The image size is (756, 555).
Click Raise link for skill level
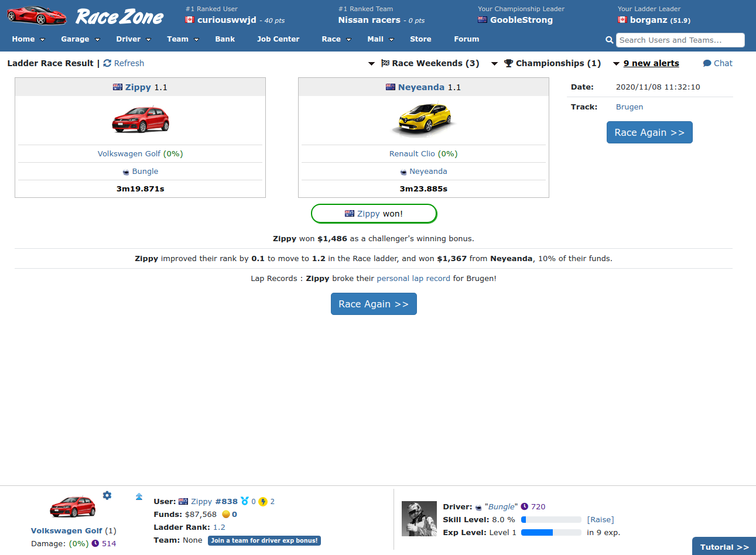[600, 520]
